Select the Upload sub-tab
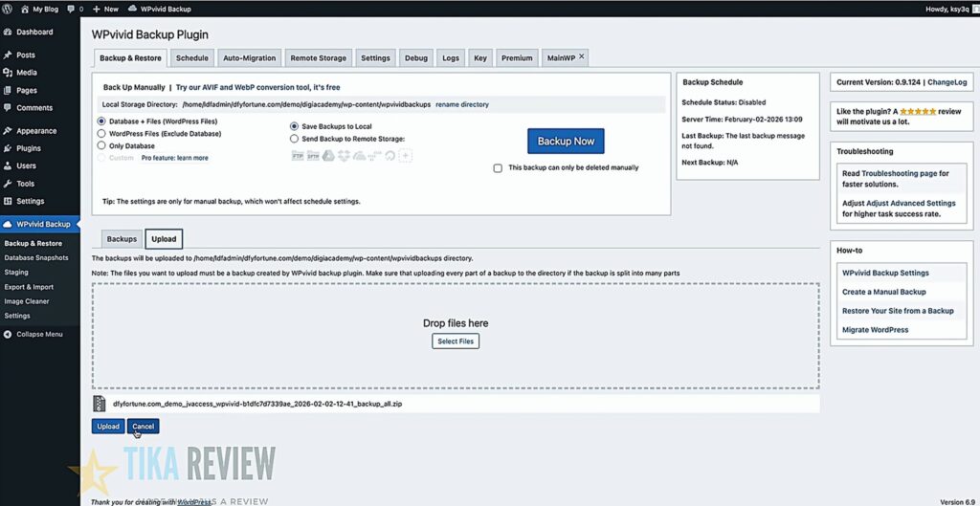The image size is (980, 506). click(164, 239)
